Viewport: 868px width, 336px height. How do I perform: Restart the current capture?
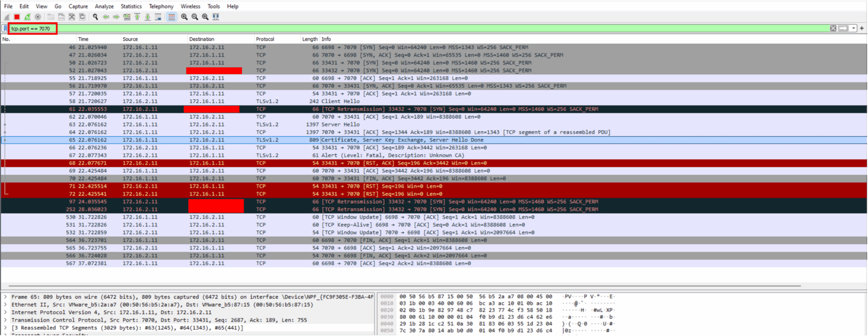27,17
